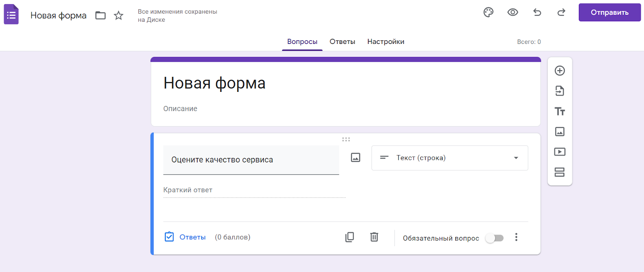
Task: Open question type dropdown Текст (строка)
Action: click(x=450, y=158)
